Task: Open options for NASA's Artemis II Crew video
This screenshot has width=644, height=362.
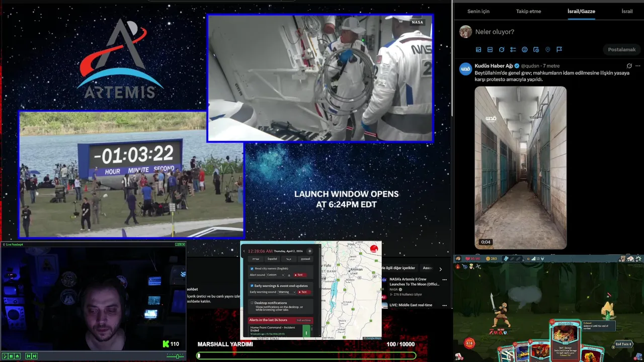Action: click(444, 280)
